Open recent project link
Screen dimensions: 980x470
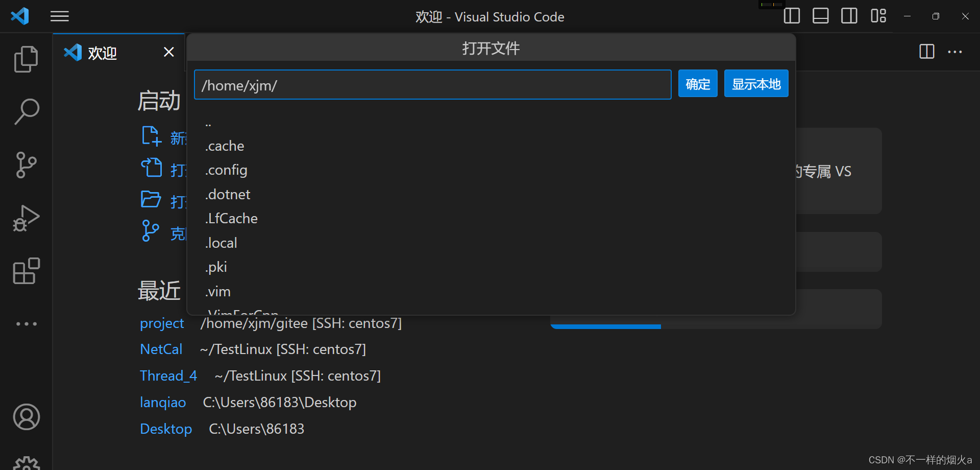point(162,323)
